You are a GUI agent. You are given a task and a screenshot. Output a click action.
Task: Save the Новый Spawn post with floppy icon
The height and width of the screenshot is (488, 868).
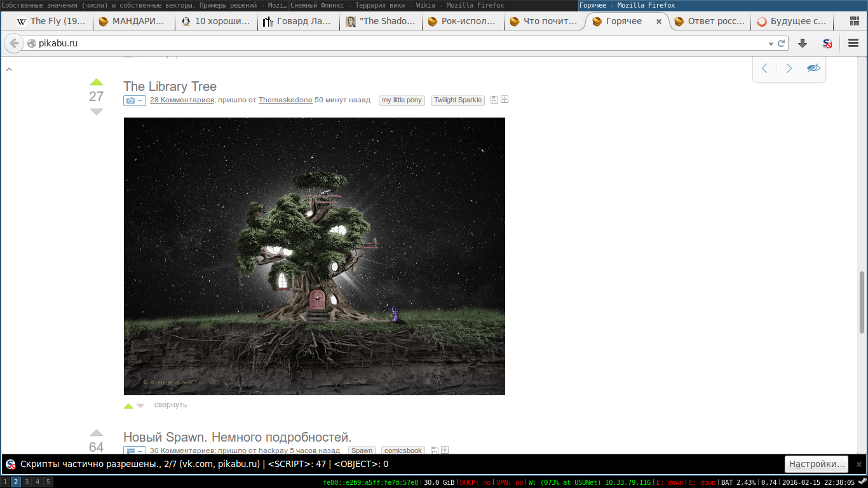click(435, 451)
